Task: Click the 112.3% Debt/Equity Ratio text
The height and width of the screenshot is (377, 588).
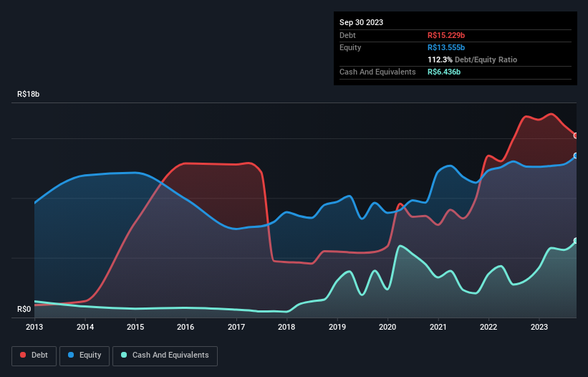Action: click(472, 59)
